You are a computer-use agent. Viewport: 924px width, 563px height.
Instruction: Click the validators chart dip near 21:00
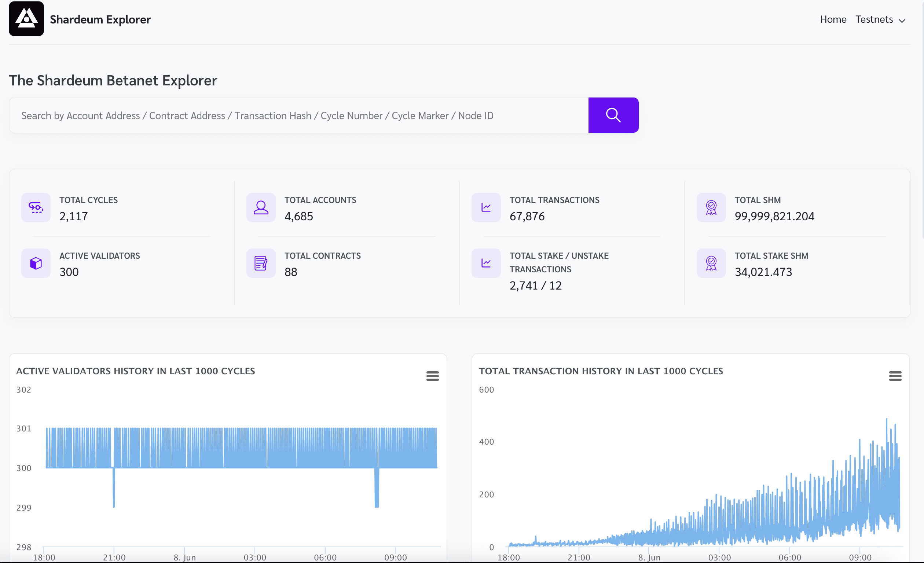click(114, 488)
